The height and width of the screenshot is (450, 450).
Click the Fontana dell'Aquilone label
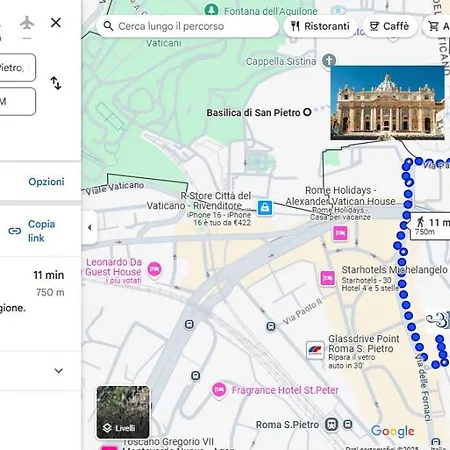[271, 11]
